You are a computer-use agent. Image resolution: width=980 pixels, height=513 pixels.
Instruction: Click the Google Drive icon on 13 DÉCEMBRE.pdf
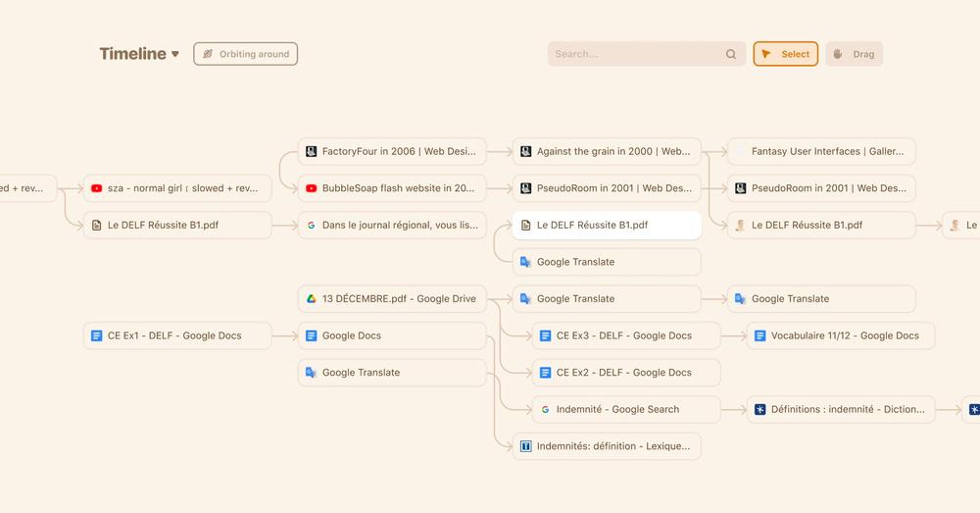click(x=312, y=299)
